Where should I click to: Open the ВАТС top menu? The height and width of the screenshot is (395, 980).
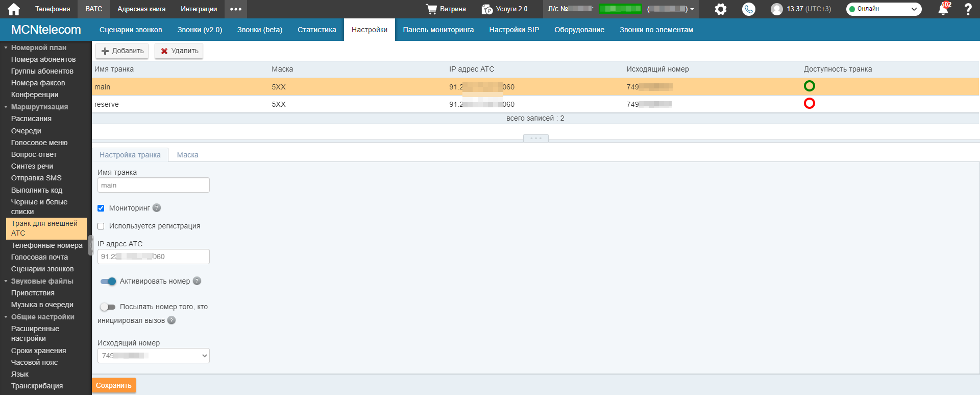[94, 9]
